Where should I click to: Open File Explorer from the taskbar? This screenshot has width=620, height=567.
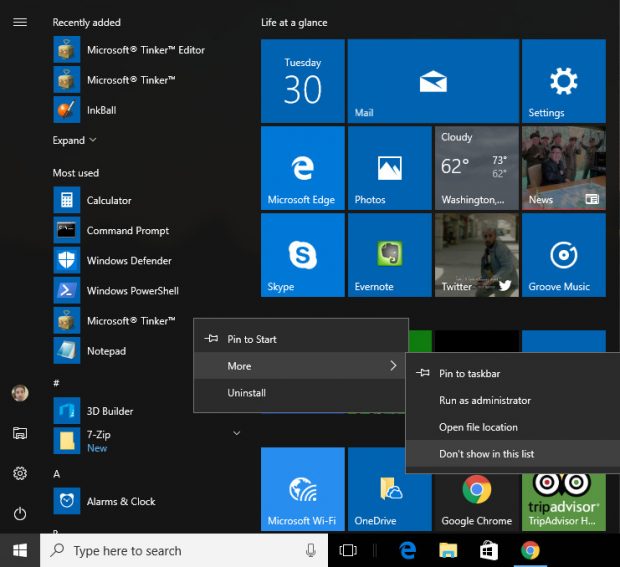tap(448, 550)
